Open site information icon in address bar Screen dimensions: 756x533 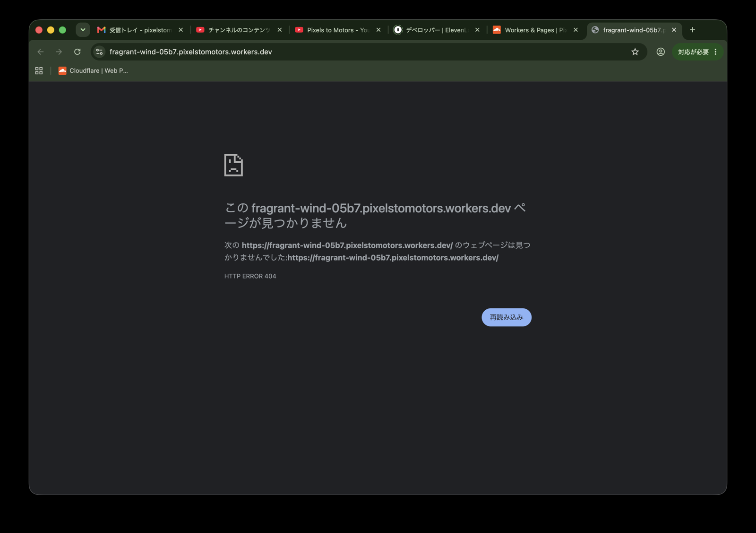[99, 52]
